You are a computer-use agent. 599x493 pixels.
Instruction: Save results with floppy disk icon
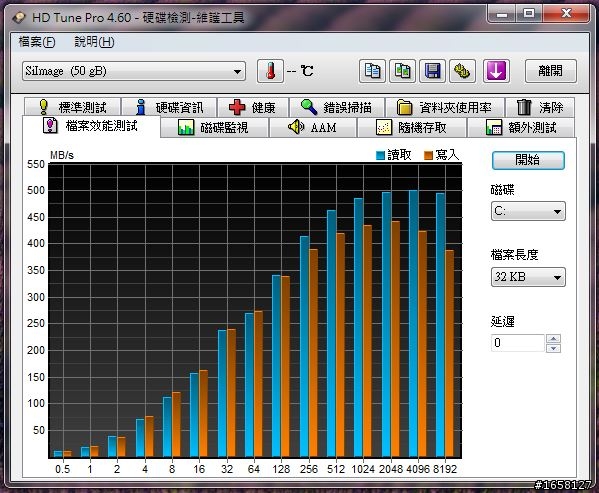pos(432,71)
